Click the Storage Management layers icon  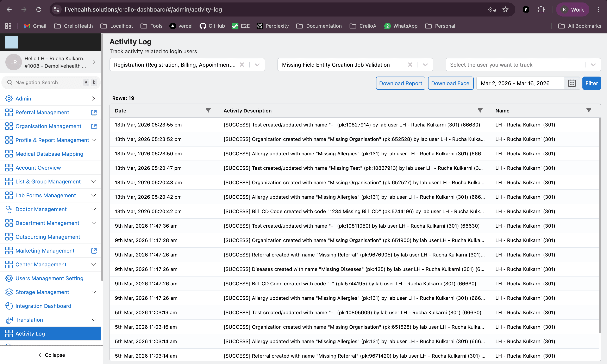[9, 292]
